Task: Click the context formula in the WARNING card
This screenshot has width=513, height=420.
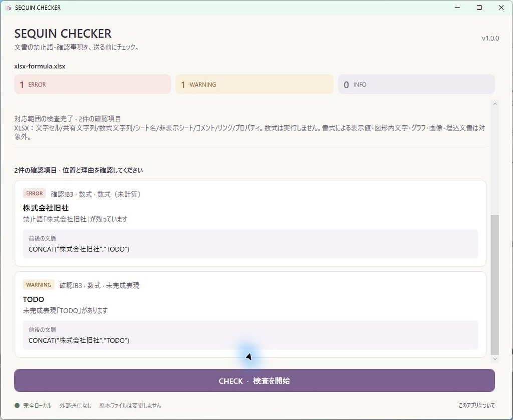Action: click(79, 341)
